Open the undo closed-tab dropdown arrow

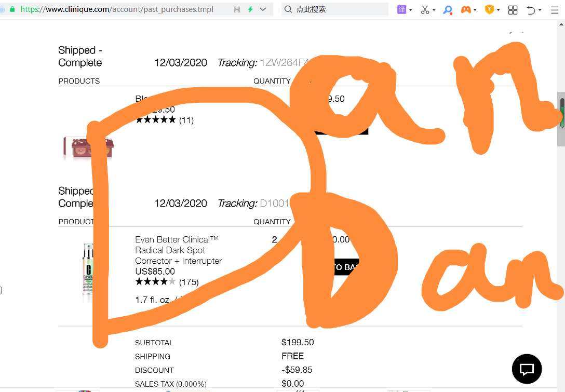click(x=540, y=10)
